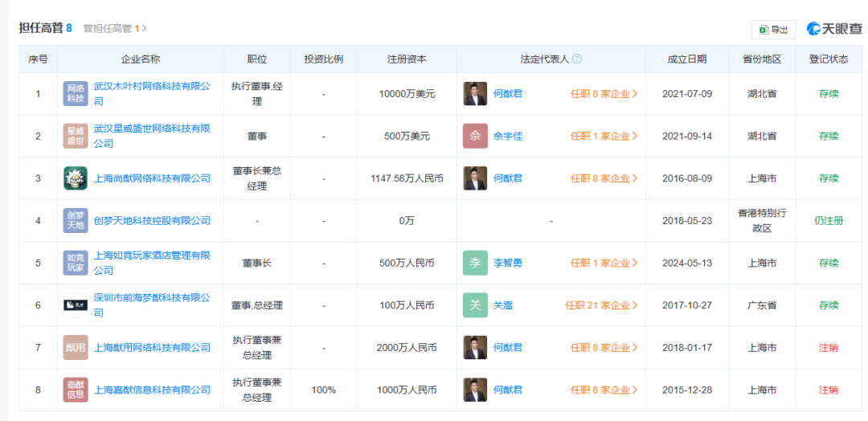Open 创梦天地科技控股有限公司 company page
The height and width of the screenshot is (421, 868).
point(152,221)
